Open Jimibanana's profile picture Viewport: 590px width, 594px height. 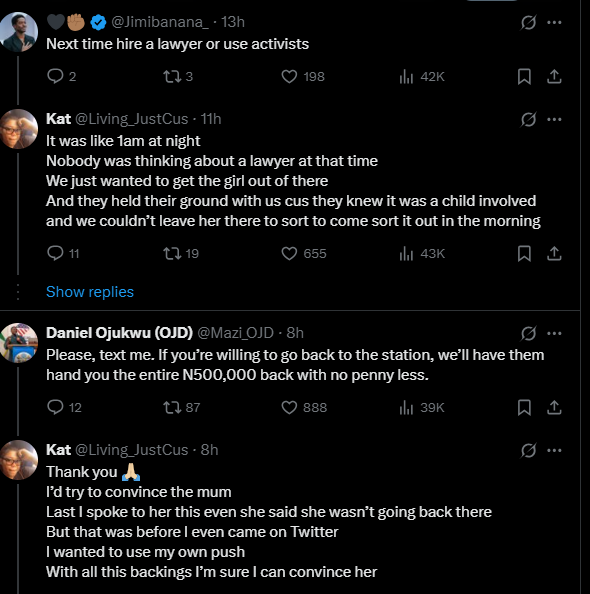18,32
